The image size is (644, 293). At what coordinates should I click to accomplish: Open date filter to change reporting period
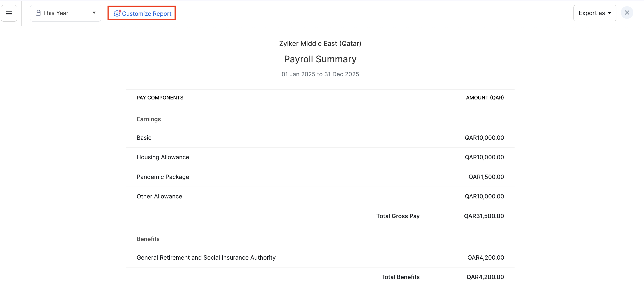(65, 13)
